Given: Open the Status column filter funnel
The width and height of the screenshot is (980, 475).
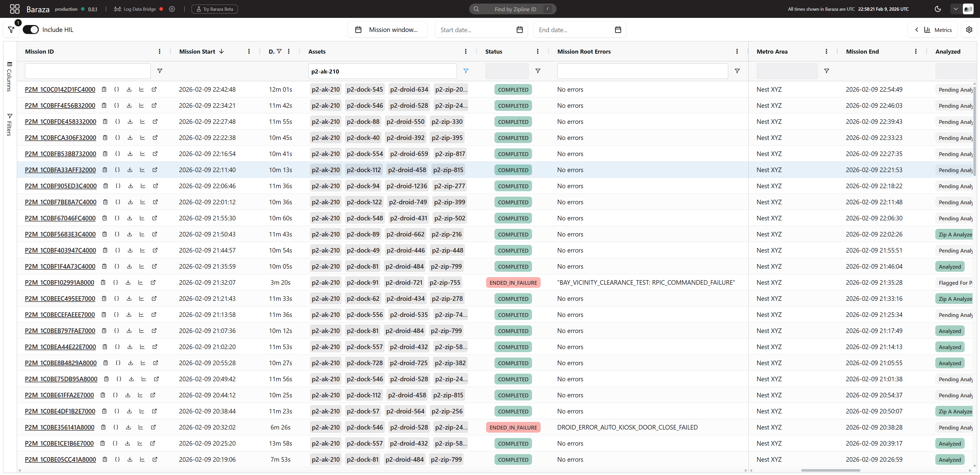Looking at the screenshot, I should click(x=538, y=71).
